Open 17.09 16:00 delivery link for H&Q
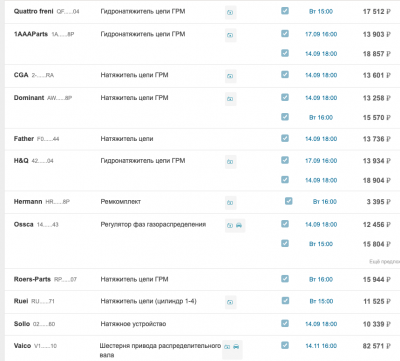 (321, 161)
